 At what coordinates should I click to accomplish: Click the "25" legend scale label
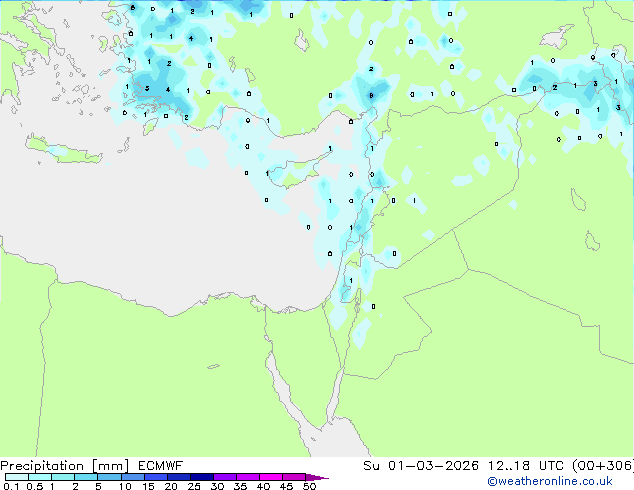[194, 486]
